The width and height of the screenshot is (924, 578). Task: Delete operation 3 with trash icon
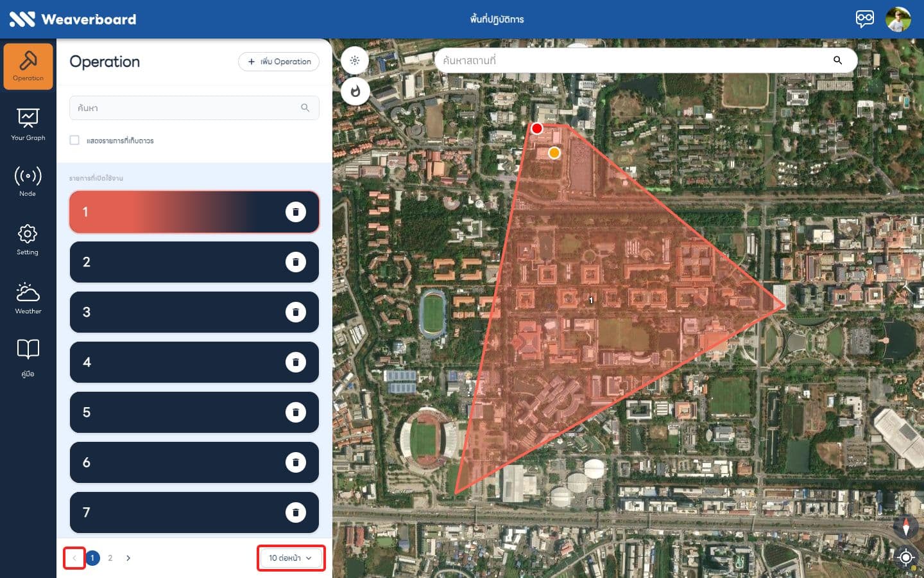pyautogui.click(x=296, y=312)
